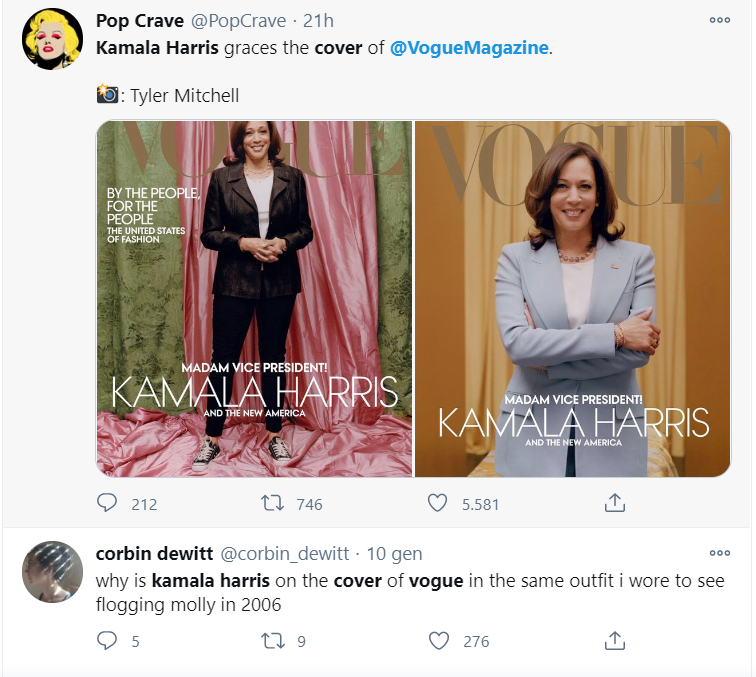
Task: Share the Pop Crave tweet
Action: 616,503
